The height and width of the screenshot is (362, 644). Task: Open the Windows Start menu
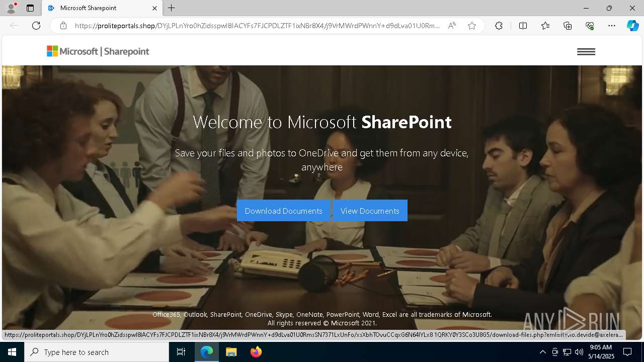coord(12,352)
